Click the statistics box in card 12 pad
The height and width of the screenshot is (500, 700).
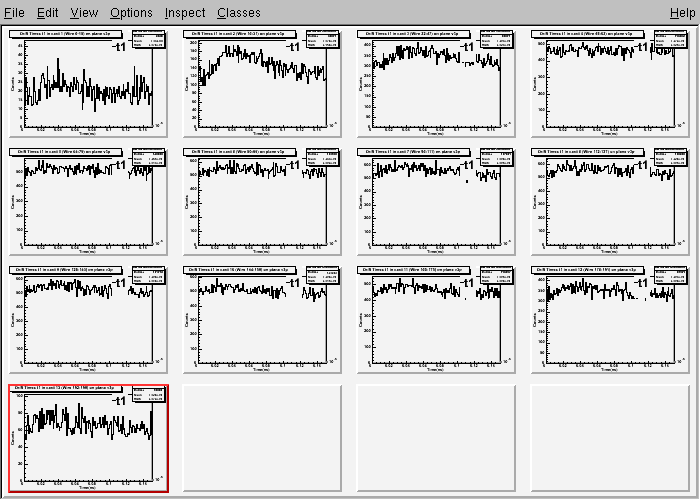(x=671, y=275)
